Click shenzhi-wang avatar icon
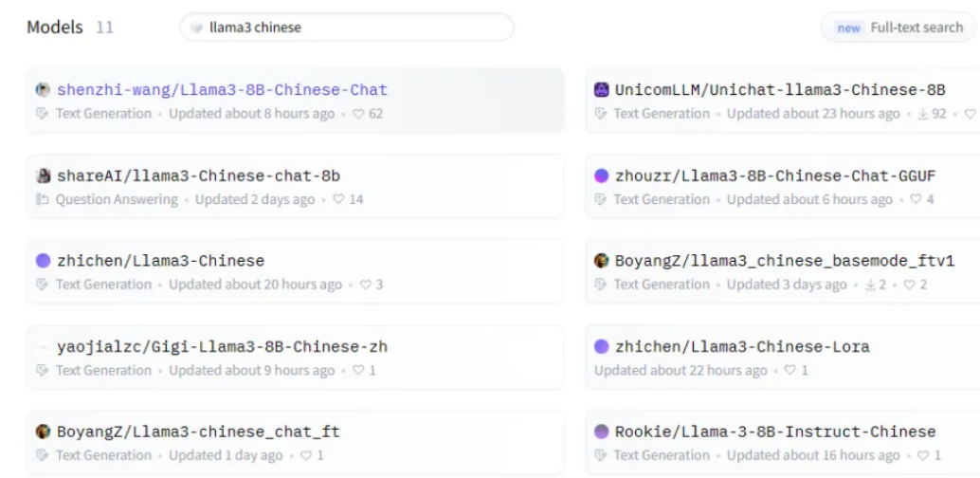This screenshot has height=478, width=980. 43,89
